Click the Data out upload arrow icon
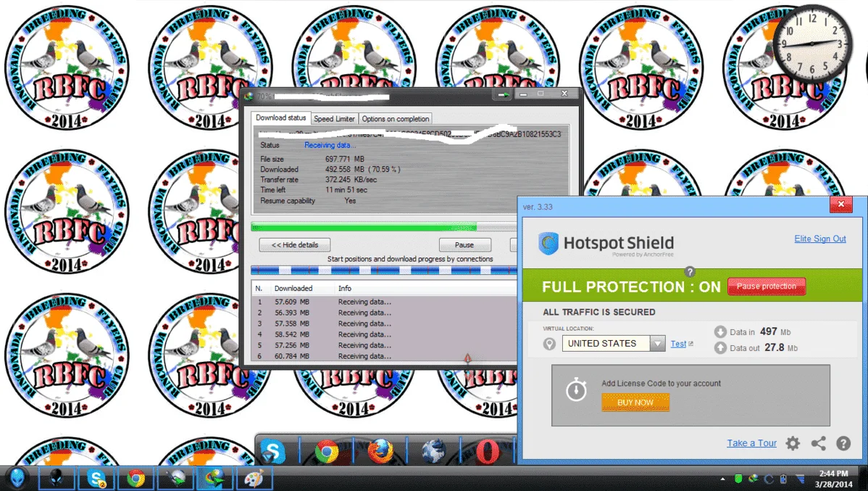This screenshot has height=491, width=868. 719,348
